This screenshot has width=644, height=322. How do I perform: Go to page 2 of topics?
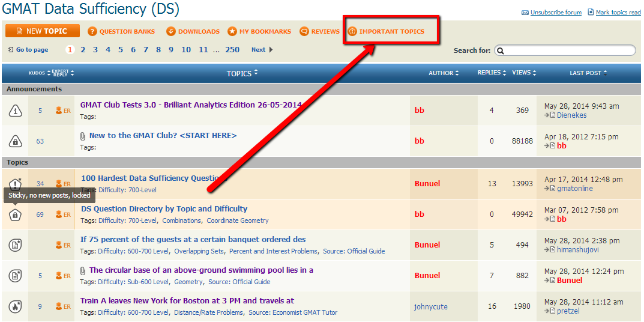pos(83,50)
